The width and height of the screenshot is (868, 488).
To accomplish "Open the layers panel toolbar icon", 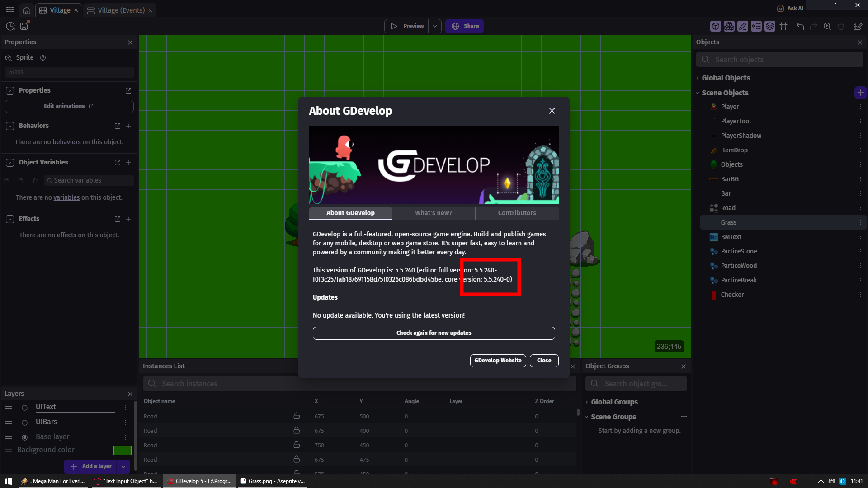I will [x=770, y=26].
